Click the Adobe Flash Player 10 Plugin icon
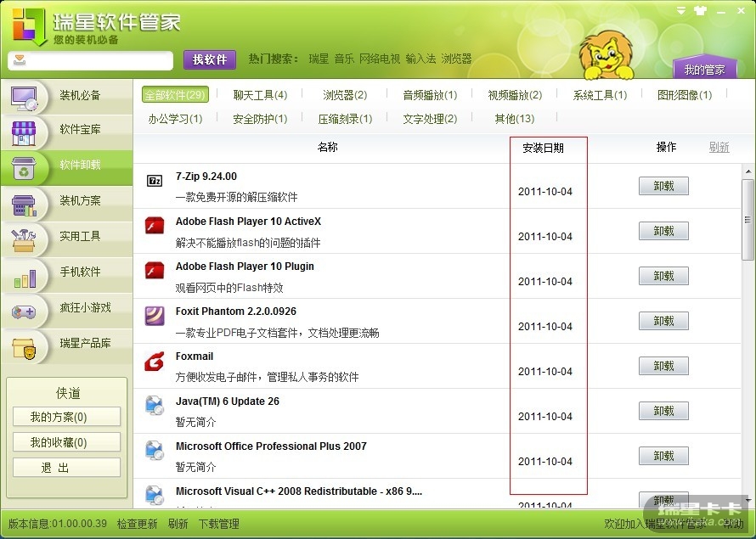Screen dimensions: 756x539 pyautogui.click(x=155, y=270)
